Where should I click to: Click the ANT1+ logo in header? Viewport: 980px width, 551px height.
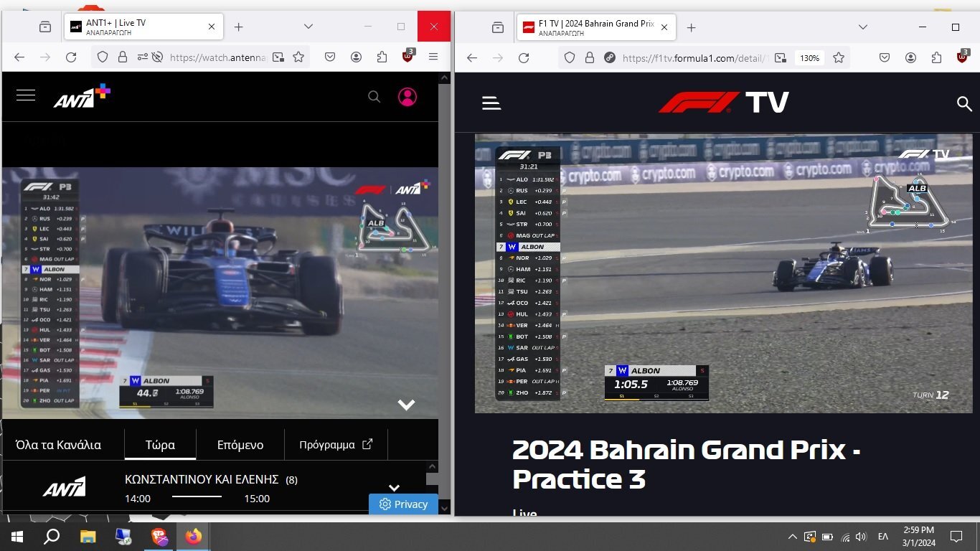(82, 96)
